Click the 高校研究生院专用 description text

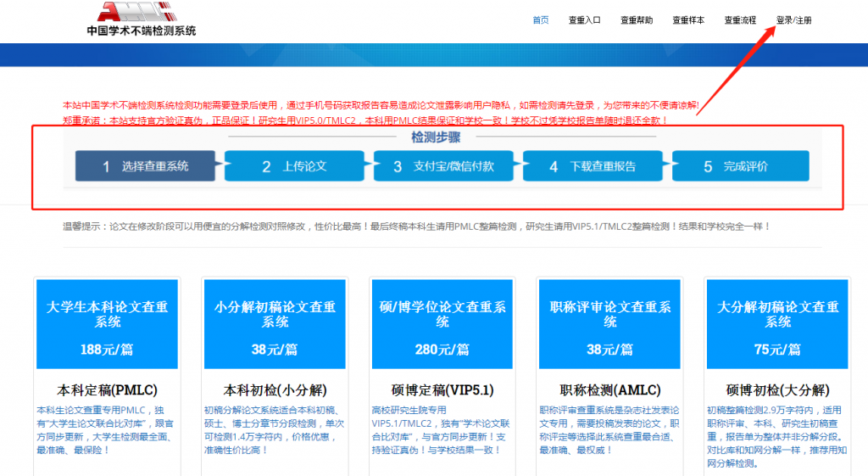click(441, 430)
